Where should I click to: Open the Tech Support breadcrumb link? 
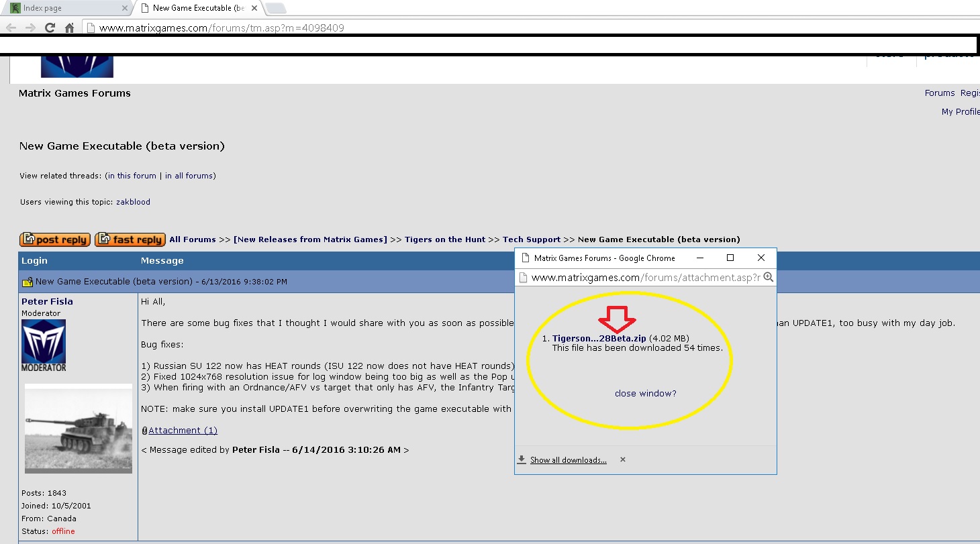tap(532, 239)
